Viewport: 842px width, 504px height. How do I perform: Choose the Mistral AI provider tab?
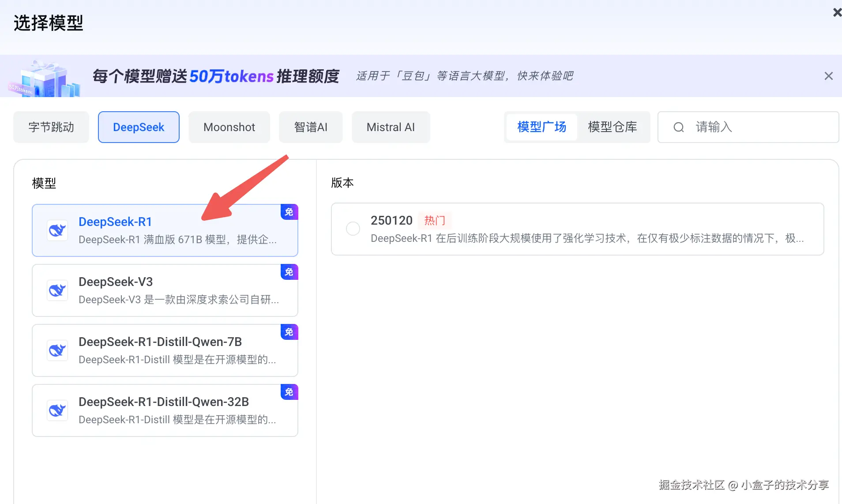[391, 127]
